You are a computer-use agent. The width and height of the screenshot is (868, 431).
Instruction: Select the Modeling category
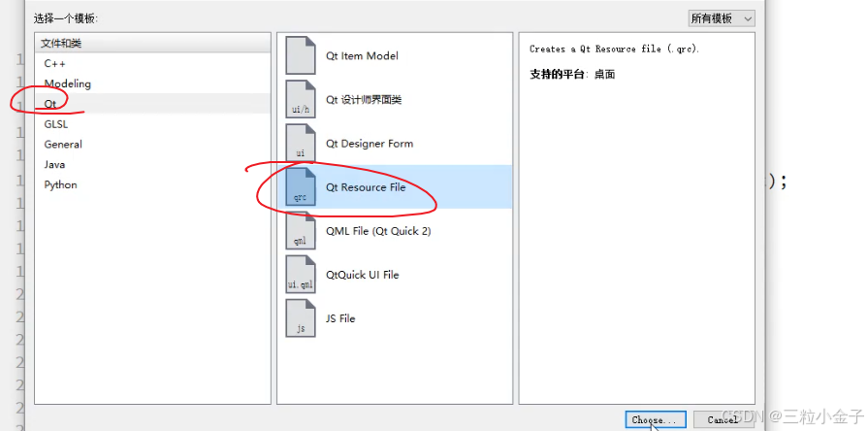click(152, 83)
